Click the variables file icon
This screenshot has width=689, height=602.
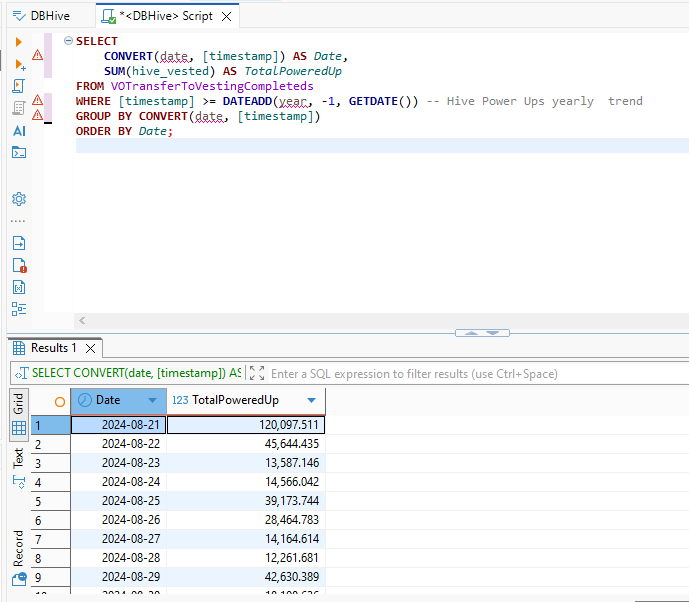coord(19,287)
